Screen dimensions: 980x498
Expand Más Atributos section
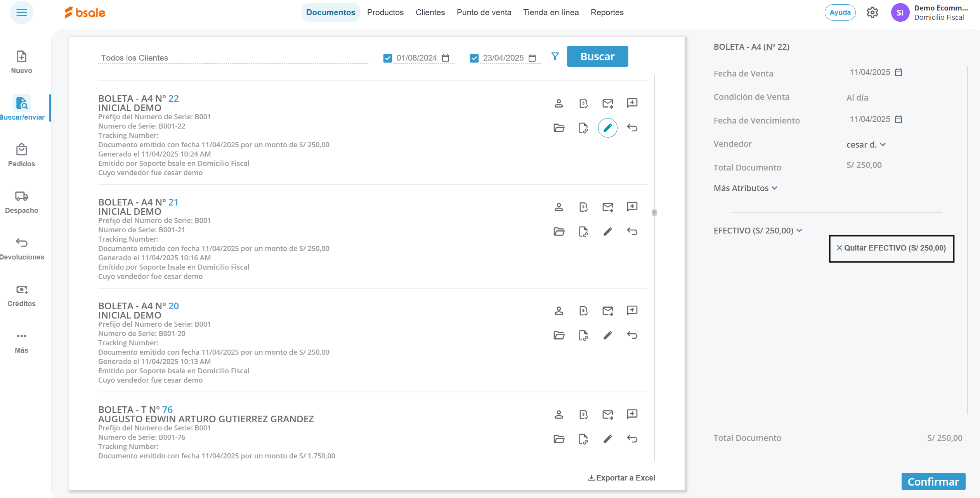[745, 188]
